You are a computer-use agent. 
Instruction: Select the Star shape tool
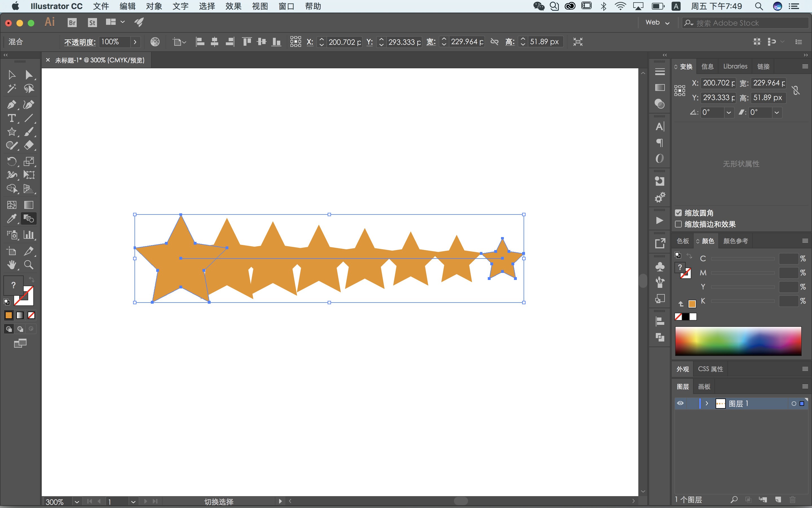coord(12,132)
